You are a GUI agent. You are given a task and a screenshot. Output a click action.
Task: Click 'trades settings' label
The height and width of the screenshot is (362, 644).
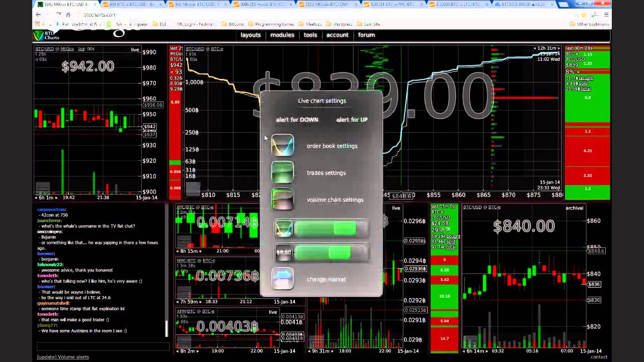click(326, 172)
